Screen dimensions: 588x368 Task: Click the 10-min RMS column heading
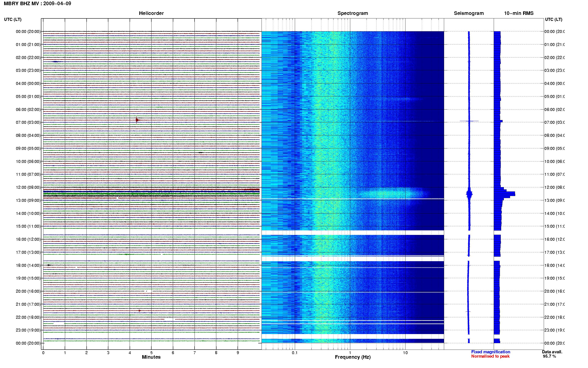pyautogui.click(x=519, y=13)
